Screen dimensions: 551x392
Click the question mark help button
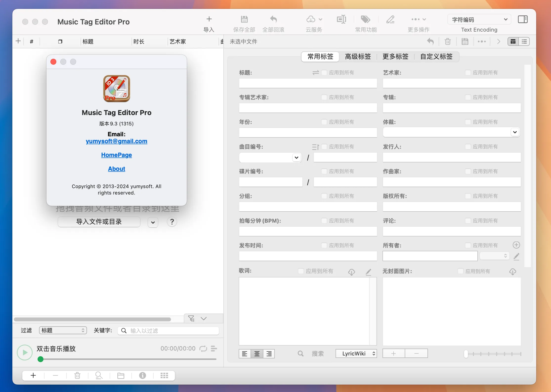coord(172,222)
